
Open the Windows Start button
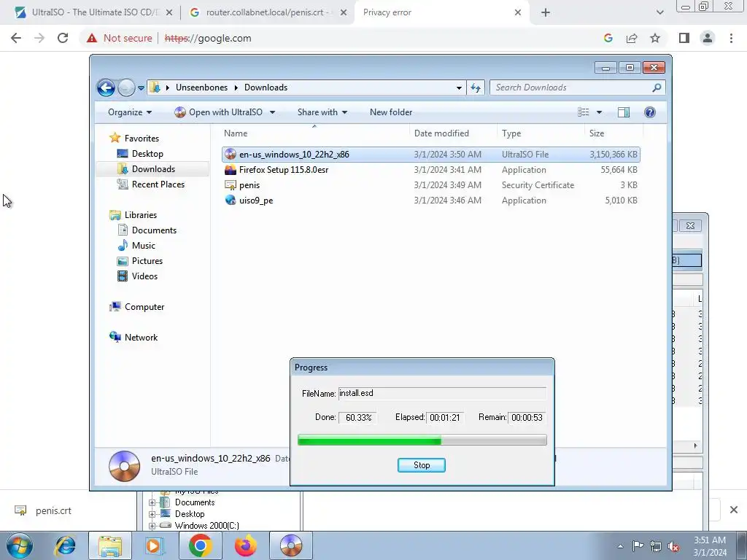(x=20, y=545)
